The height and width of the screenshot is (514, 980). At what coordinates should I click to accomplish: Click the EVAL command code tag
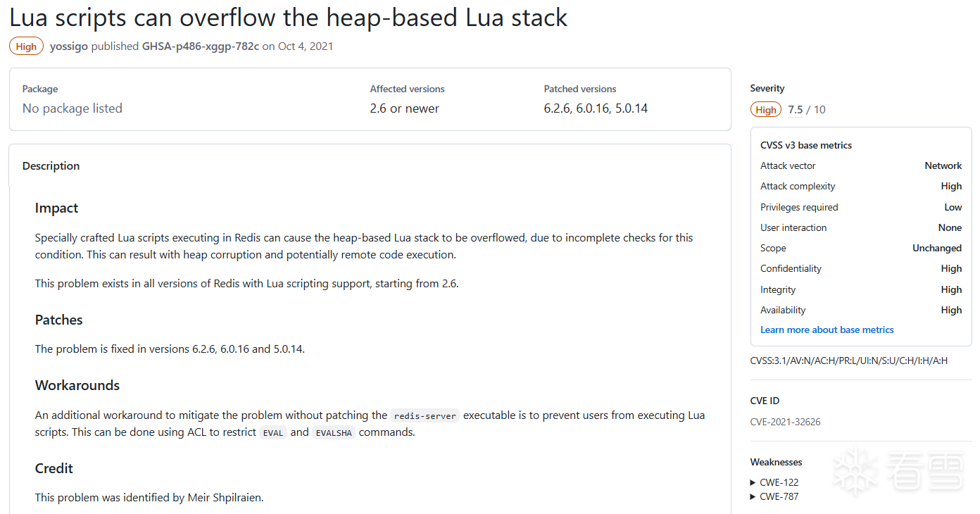click(273, 432)
